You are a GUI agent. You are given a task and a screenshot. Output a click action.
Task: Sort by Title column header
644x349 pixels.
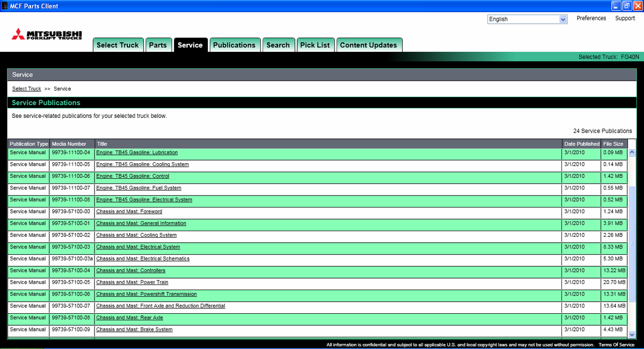point(328,144)
